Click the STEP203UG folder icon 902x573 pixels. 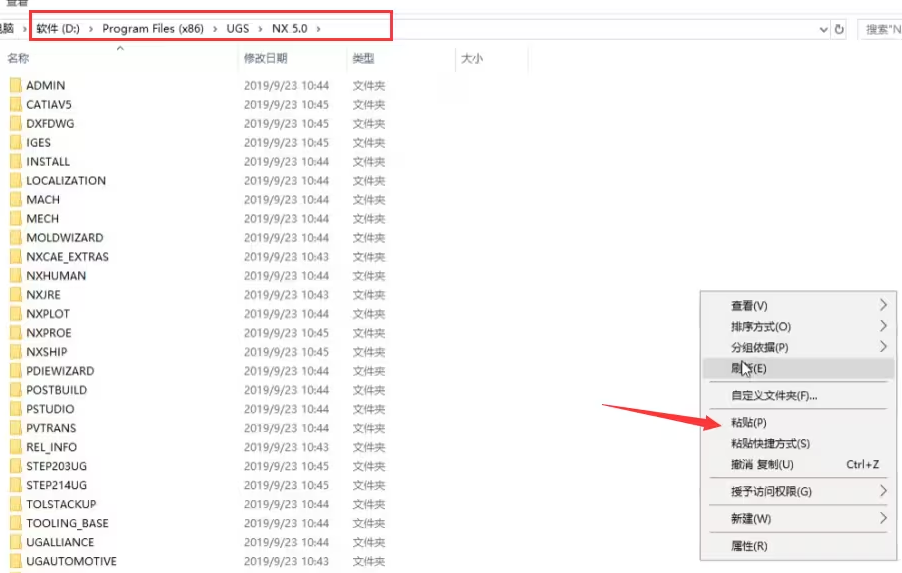[x=16, y=465]
